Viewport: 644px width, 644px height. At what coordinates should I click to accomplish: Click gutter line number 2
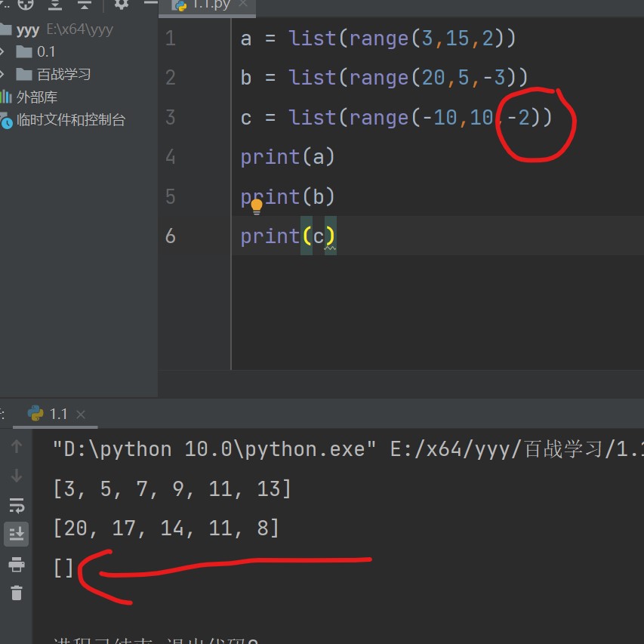171,78
